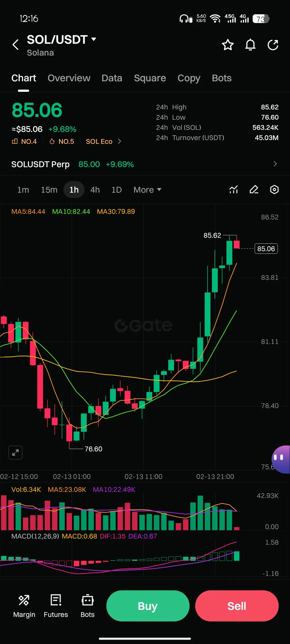
Task: Expand chart to fullscreen
Action: 16,453
